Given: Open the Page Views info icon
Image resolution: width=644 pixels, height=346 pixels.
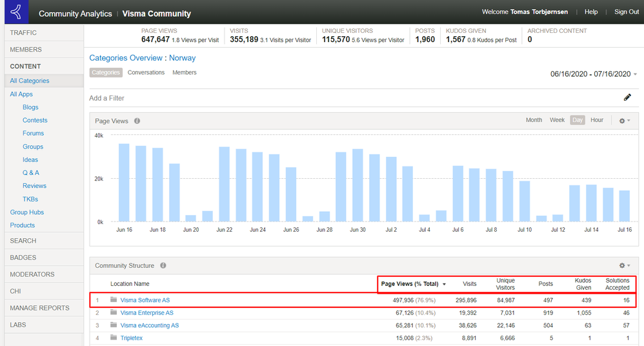Looking at the screenshot, I should (137, 121).
